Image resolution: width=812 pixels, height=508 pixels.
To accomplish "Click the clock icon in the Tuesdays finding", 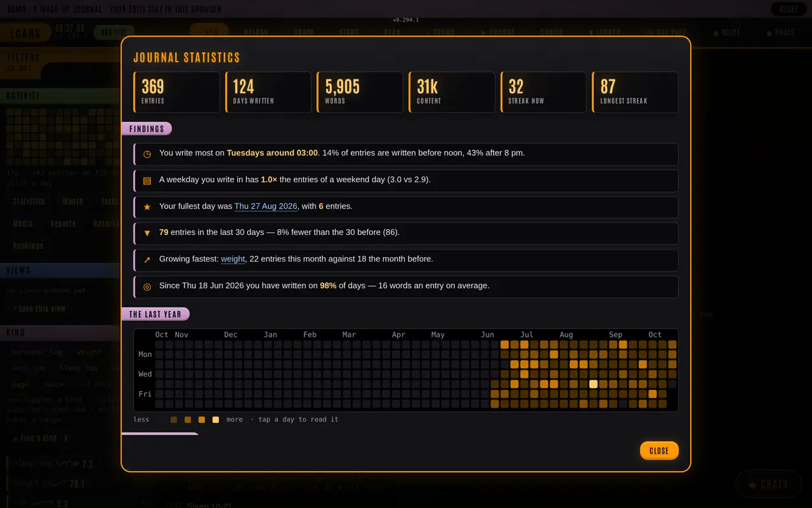I will pyautogui.click(x=147, y=154).
